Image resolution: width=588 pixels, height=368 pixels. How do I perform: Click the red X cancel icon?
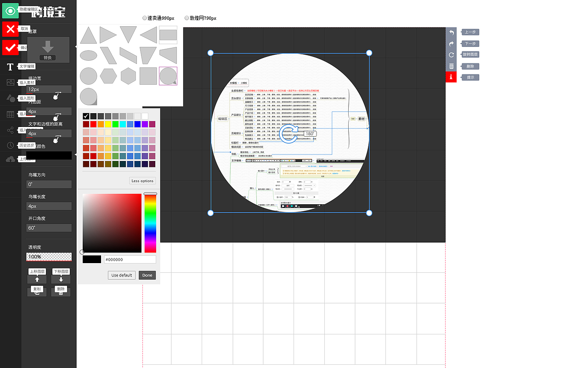click(10, 29)
